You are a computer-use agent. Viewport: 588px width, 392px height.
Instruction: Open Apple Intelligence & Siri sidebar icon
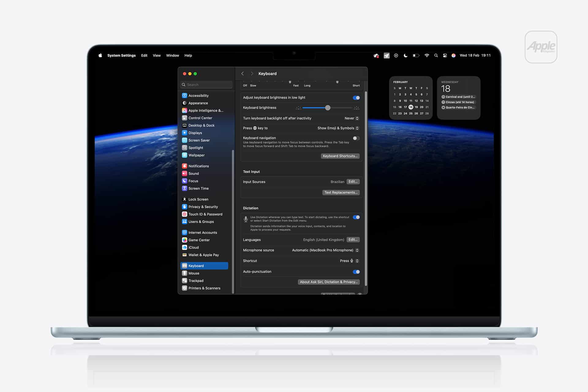click(x=184, y=111)
